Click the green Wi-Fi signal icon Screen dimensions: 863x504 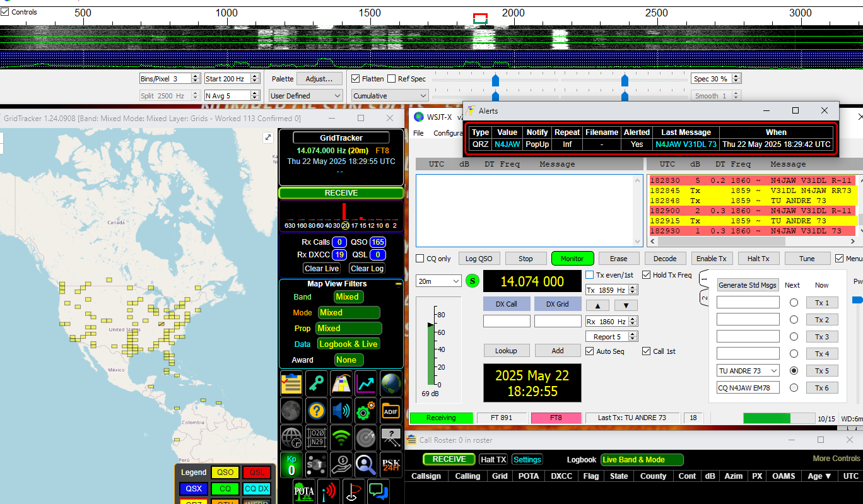[x=341, y=437]
